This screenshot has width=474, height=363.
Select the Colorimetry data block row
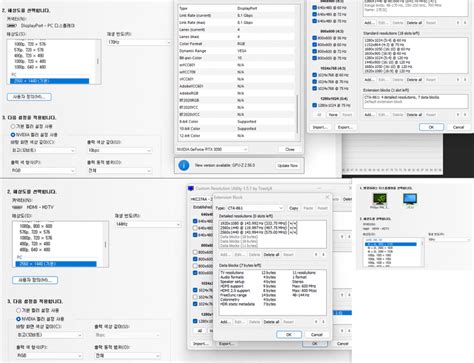[x=272, y=300]
